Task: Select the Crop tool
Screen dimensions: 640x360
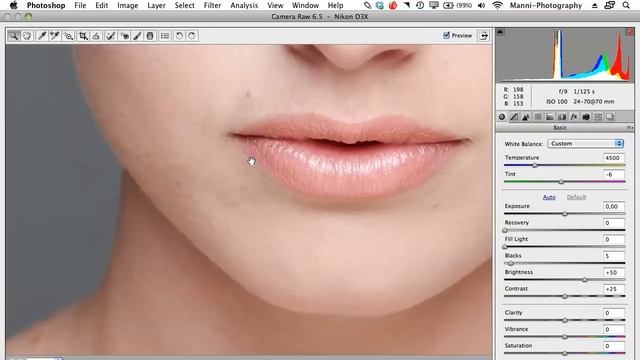Action: [x=83, y=36]
